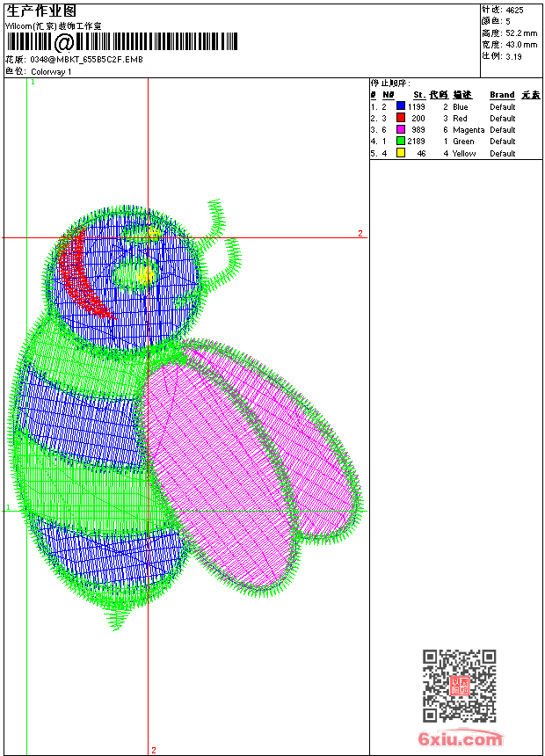The height and width of the screenshot is (756, 545).
Task: Click the 'Default' brand in the Red row
Action: pos(502,118)
